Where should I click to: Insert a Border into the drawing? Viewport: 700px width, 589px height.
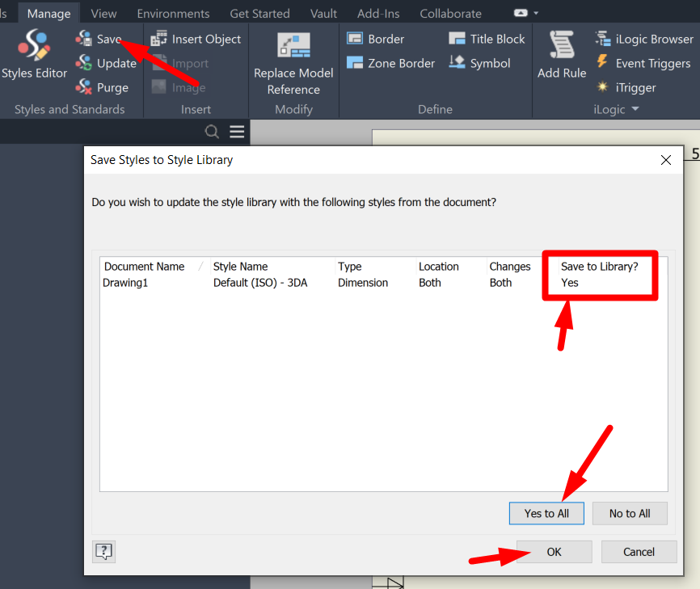[x=376, y=38]
